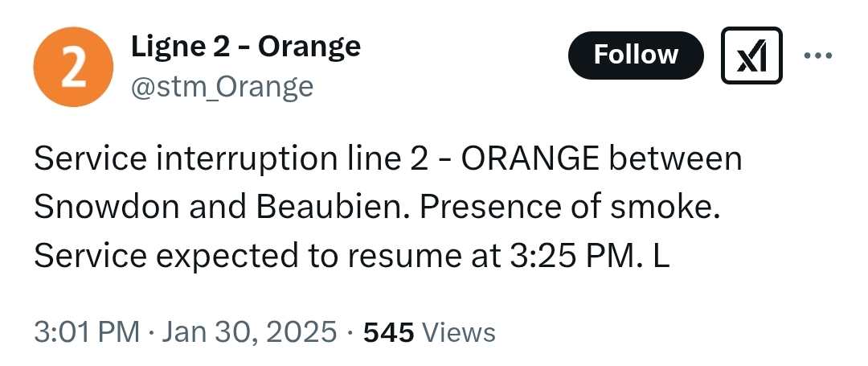Click the Follow button
Image resolution: width=868 pixels, height=366 pixels.
click(x=635, y=56)
